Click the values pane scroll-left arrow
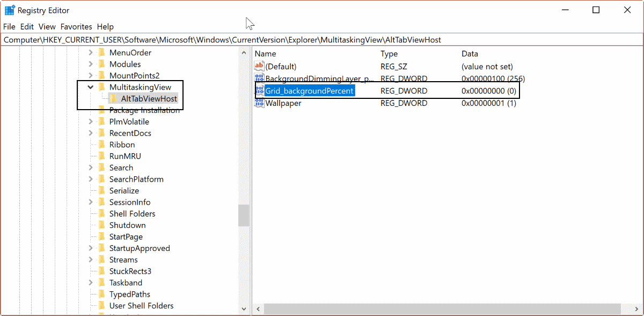This screenshot has height=316, width=644. point(257,309)
